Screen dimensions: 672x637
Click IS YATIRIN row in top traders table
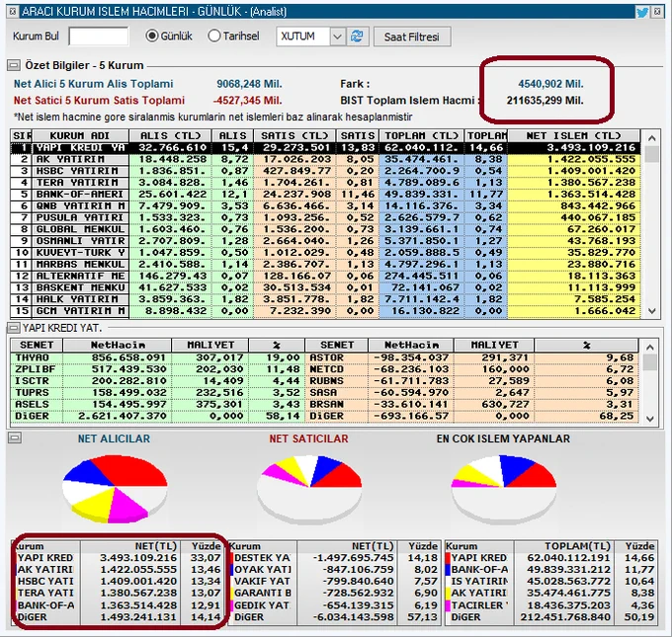(550, 582)
